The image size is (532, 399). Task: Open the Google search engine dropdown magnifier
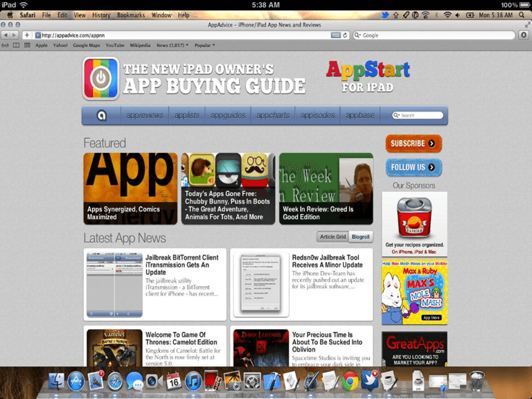click(357, 35)
